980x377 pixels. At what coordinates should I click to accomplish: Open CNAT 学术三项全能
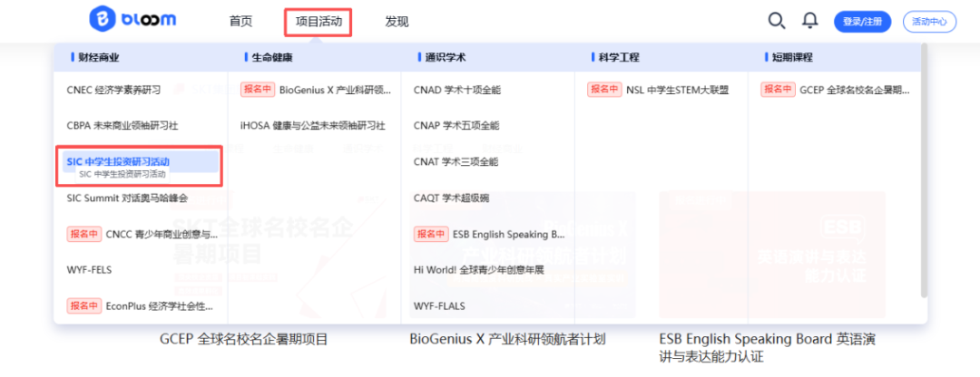point(456,161)
